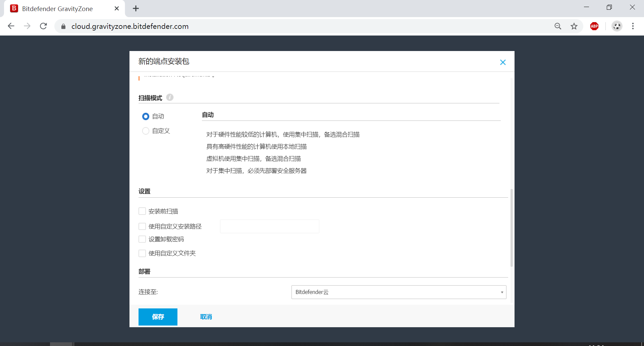Check 使用自定义安装路径 option

point(142,227)
